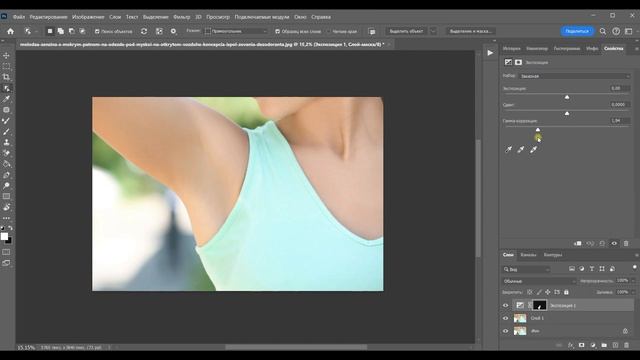Select the Rectangle shape tool
Screen dimensions: 640x360
(6, 196)
